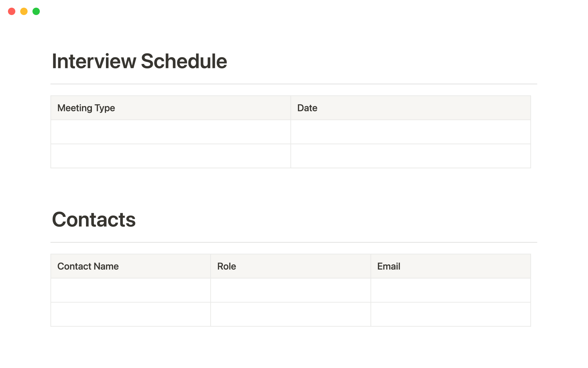This screenshot has height=368, width=588.
Task: Click the red close window button
Action: [x=12, y=11]
